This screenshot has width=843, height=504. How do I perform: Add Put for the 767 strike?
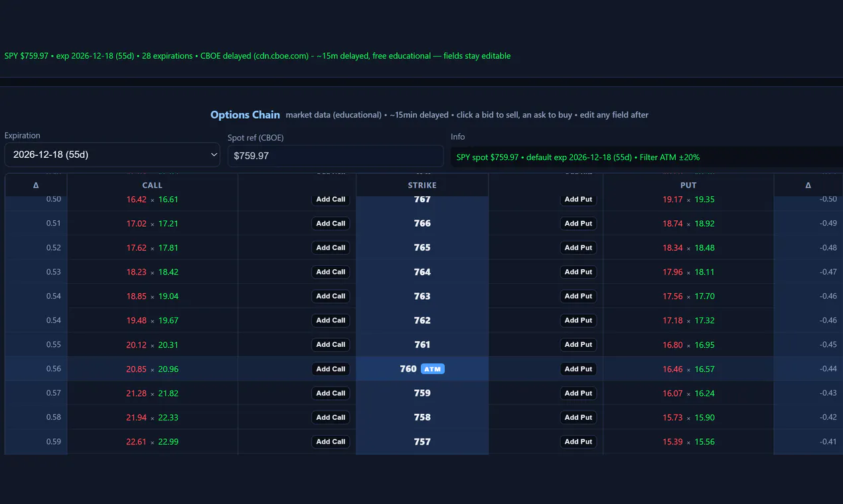[x=578, y=199]
